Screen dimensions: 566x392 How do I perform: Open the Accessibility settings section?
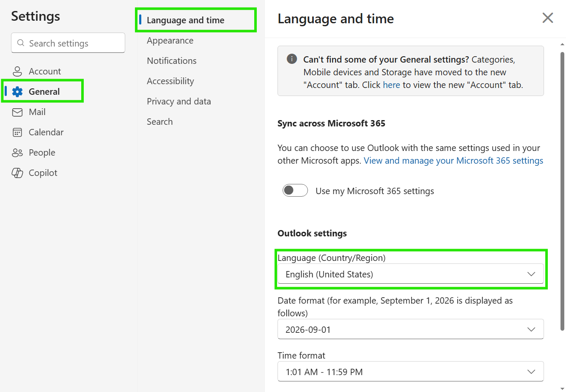pos(170,81)
